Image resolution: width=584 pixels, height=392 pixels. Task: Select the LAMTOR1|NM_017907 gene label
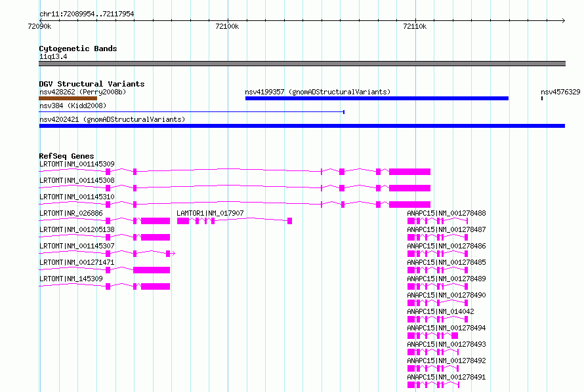(210, 213)
